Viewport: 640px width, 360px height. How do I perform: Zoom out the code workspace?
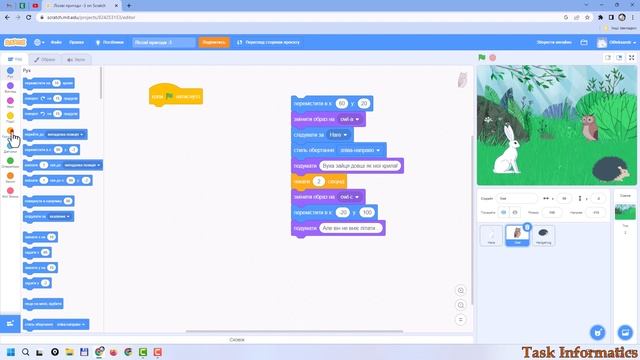(x=460, y=305)
